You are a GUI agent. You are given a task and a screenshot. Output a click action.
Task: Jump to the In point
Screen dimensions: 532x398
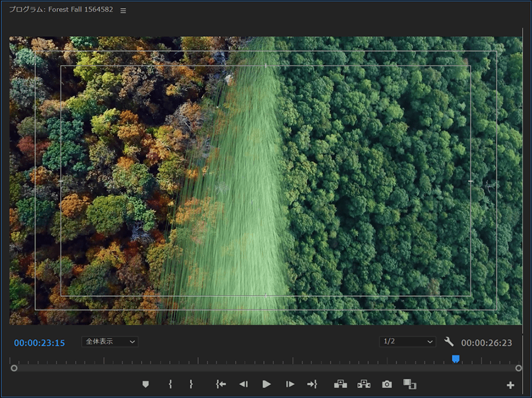[220, 384]
